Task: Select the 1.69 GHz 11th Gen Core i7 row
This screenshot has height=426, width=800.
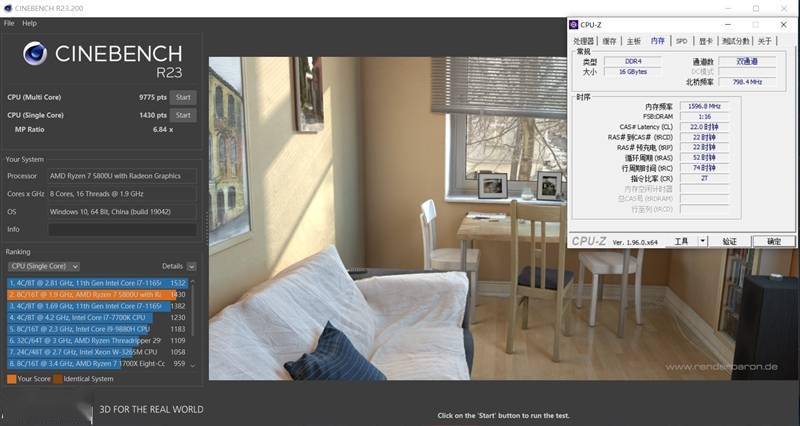Action: pyautogui.click(x=97, y=306)
